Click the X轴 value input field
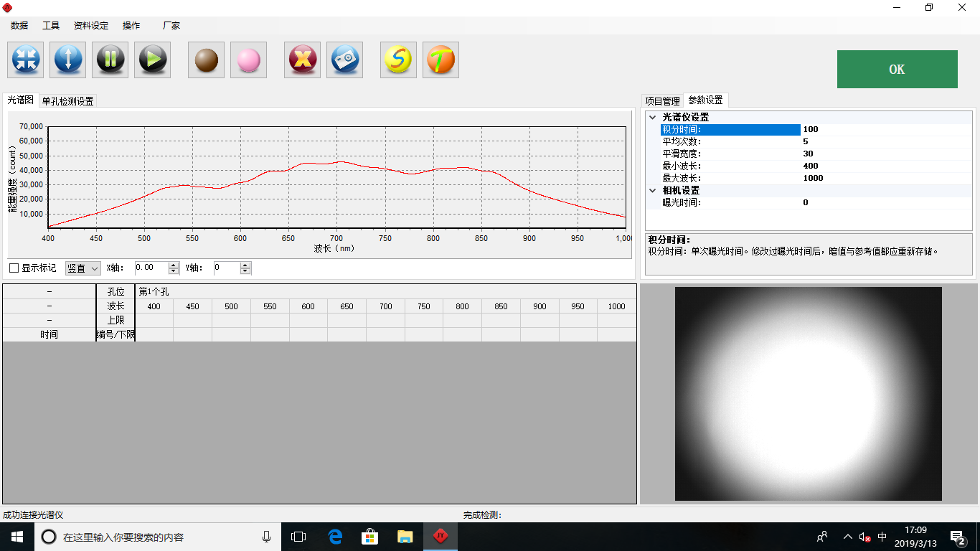This screenshot has width=980, height=551. pos(151,268)
